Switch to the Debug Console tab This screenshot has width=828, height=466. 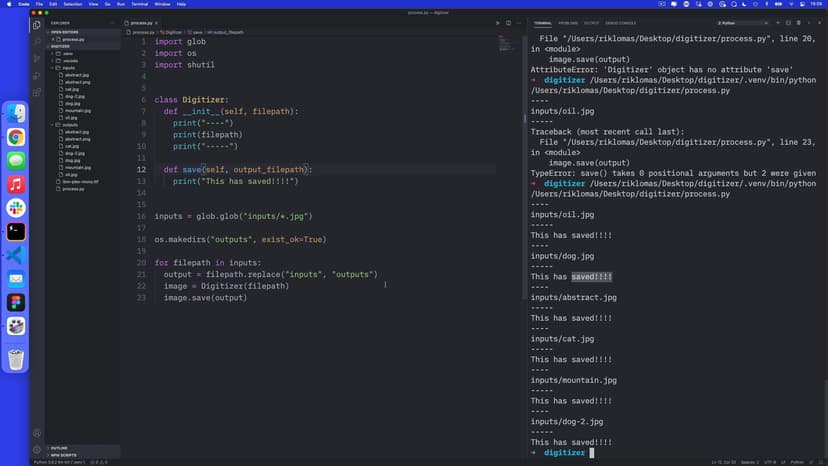pos(621,22)
